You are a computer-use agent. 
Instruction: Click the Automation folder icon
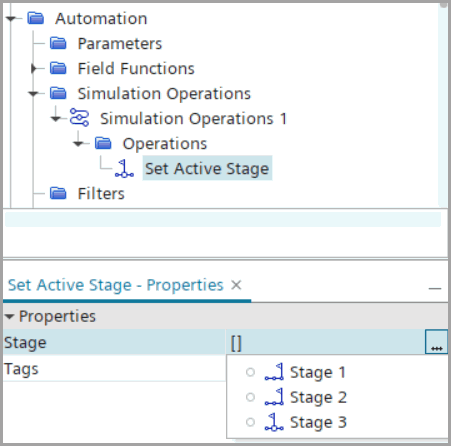(36, 18)
